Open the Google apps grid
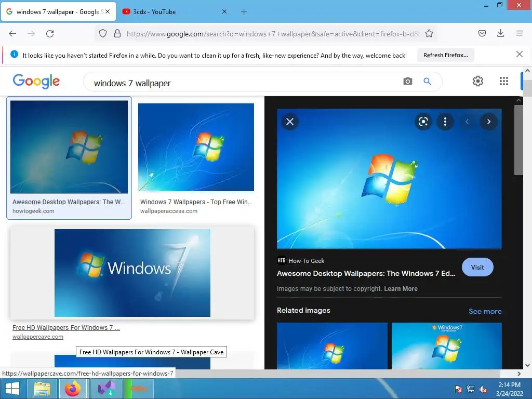The image size is (532, 399). coord(504,81)
